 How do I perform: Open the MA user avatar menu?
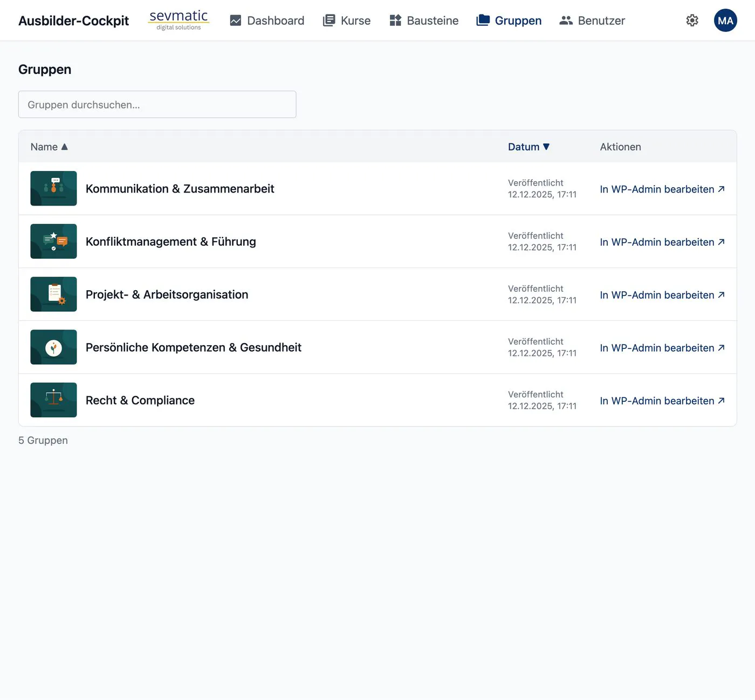(x=725, y=20)
